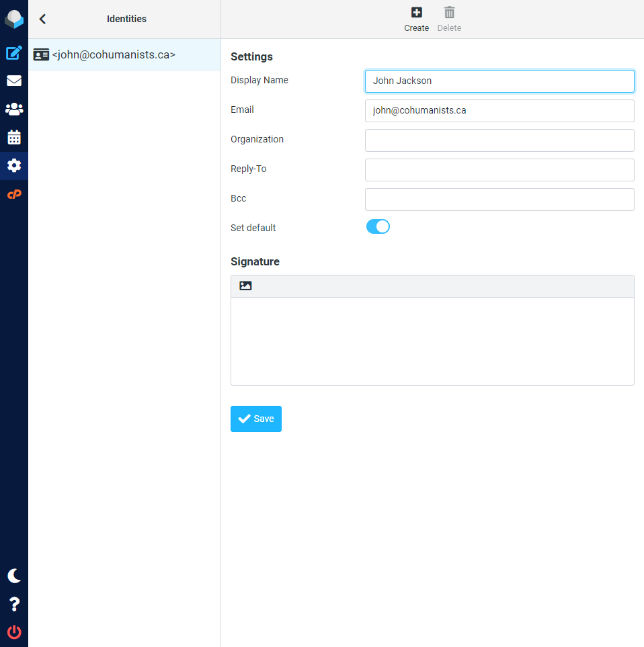The height and width of the screenshot is (647, 644).
Task: Click the Set default label
Action: click(x=253, y=228)
